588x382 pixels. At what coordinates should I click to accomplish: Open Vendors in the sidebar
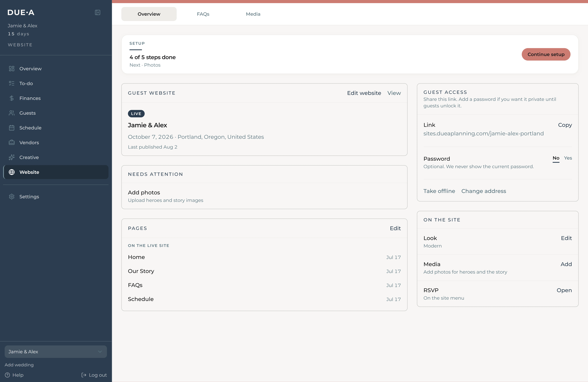[x=56, y=143]
